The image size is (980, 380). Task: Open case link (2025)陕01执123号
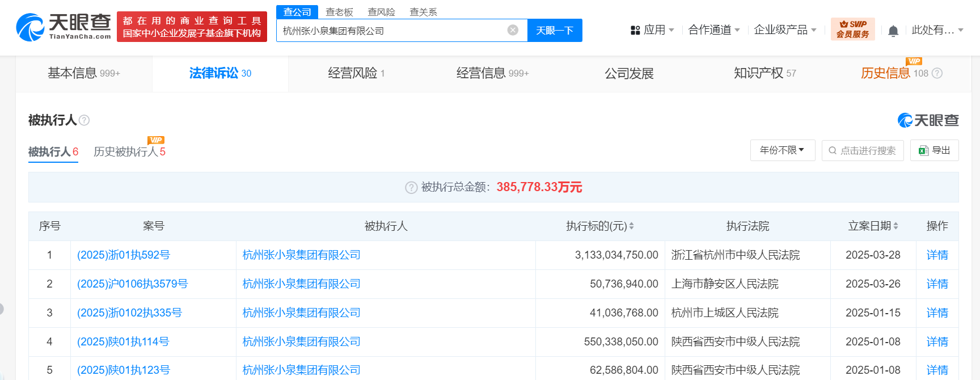124,370
